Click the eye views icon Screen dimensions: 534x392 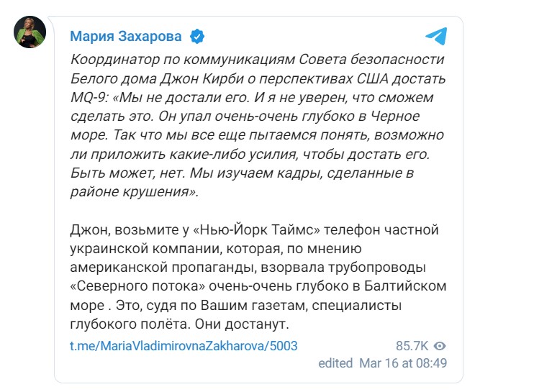[440, 346]
